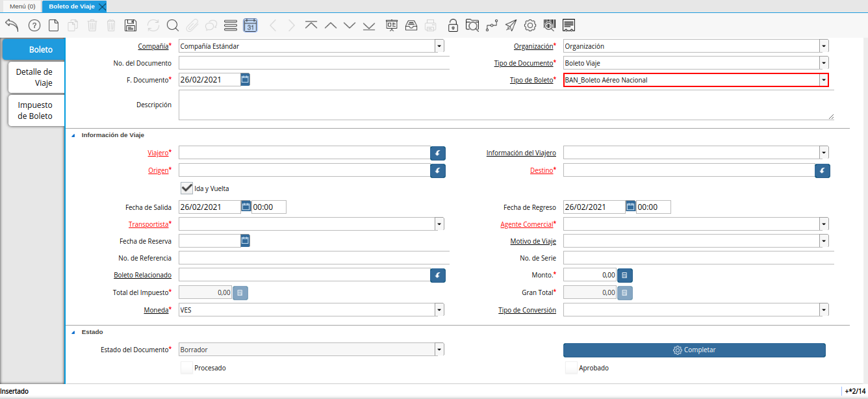Expand the Tipo de Boleto dropdown
The height and width of the screenshot is (399, 868).
tap(824, 80)
